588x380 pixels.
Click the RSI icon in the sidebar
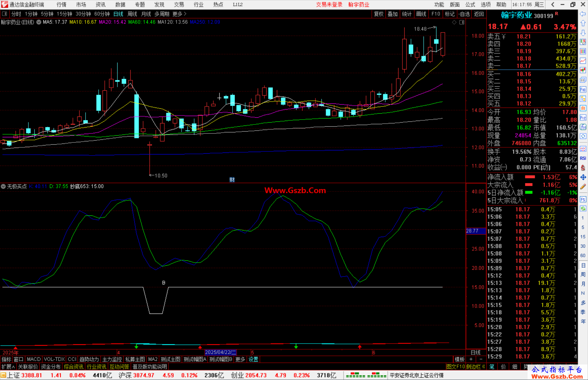pyautogui.click(x=583, y=158)
